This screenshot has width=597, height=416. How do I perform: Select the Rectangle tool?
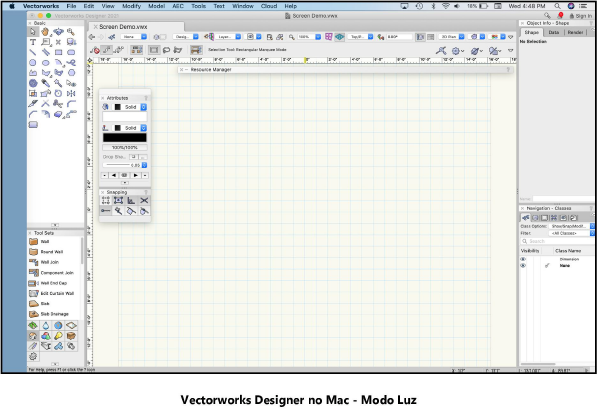coord(58,52)
